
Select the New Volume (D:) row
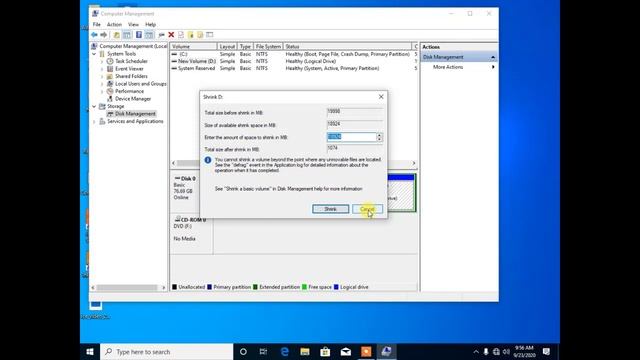293,61
